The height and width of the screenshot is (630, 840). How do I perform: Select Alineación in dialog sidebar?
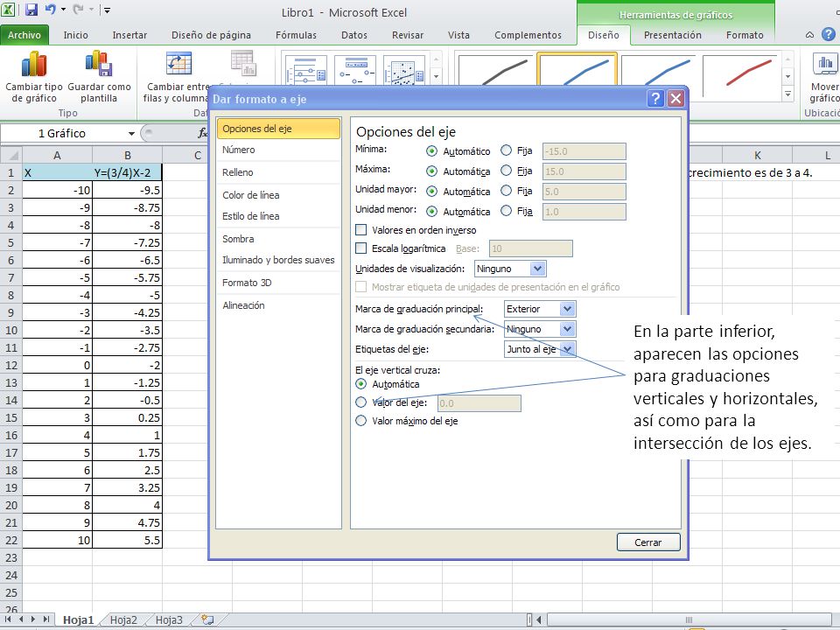[278, 304]
